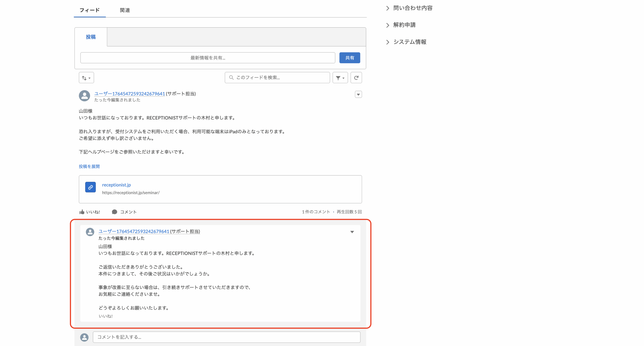
Task: Open the user link on the comment
Action: 134,231
